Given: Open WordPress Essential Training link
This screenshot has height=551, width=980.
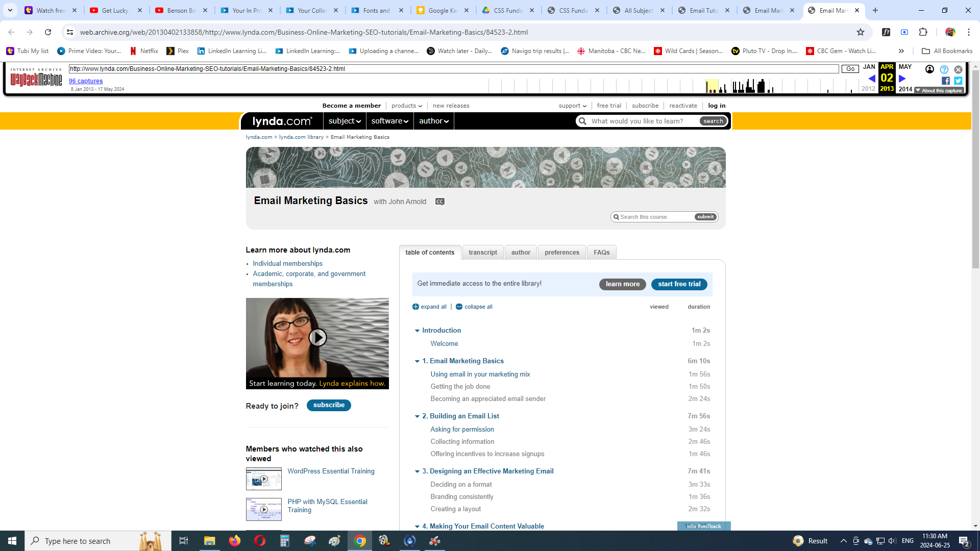Looking at the screenshot, I should pyautogui.click(x=331, y=471).
